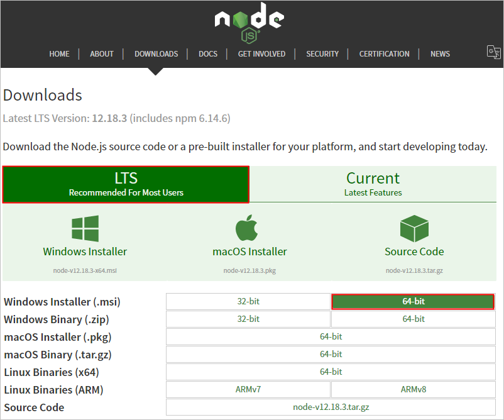Select the LTS Recommended For Most Users tab
504x420 pixels.
pyautogui.click(x=126, y=185)
